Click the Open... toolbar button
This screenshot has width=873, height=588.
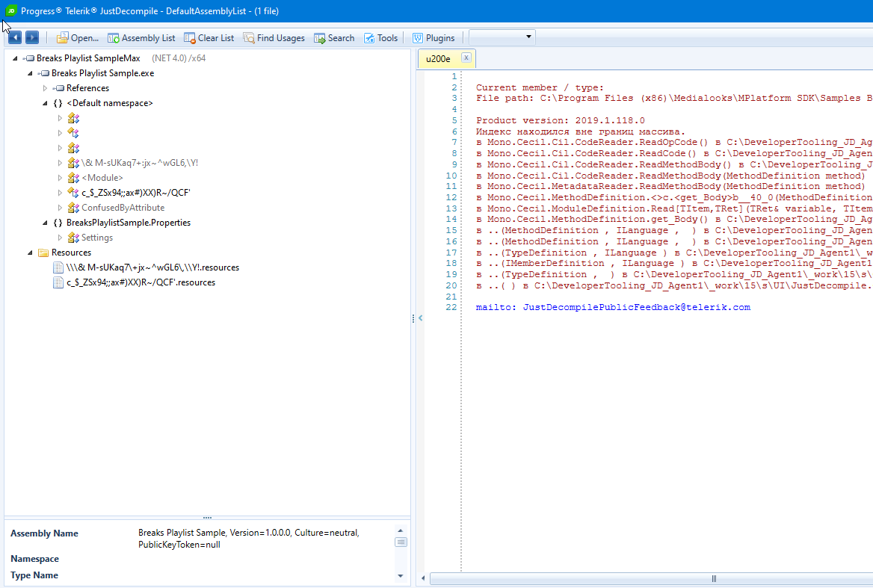pyautogui.click(x=78, y=38)
